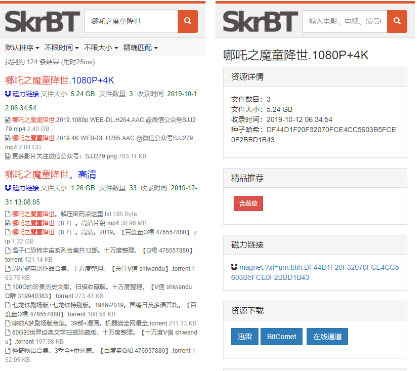Click the video file icon for 1080p.WEB-DL.H264 file
Image resolution: width=417 pixels, height=371 pixels.
(x=8, y=120)
